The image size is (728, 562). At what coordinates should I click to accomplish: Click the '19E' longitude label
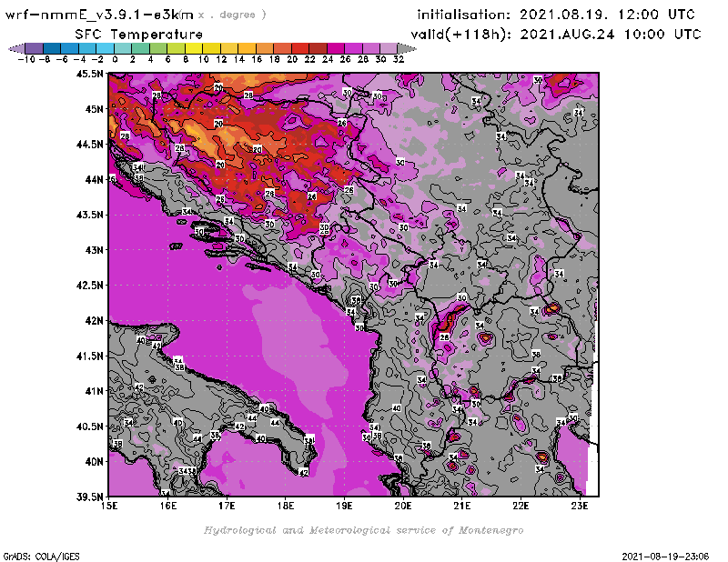click(x=344, y=506)
